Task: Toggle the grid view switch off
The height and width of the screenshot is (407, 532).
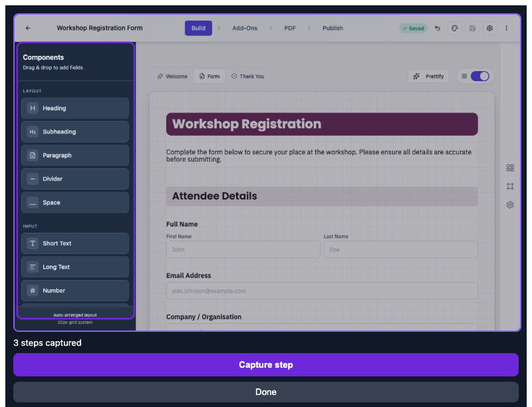Action: click(x=479, y=76)
